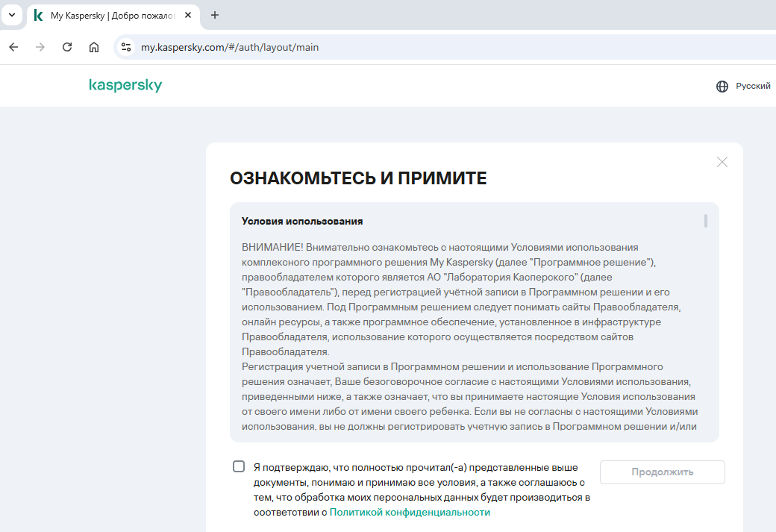The image size is (776, 532).
Task: Click the browser forward arrow
Action: (x=40, y=47)
